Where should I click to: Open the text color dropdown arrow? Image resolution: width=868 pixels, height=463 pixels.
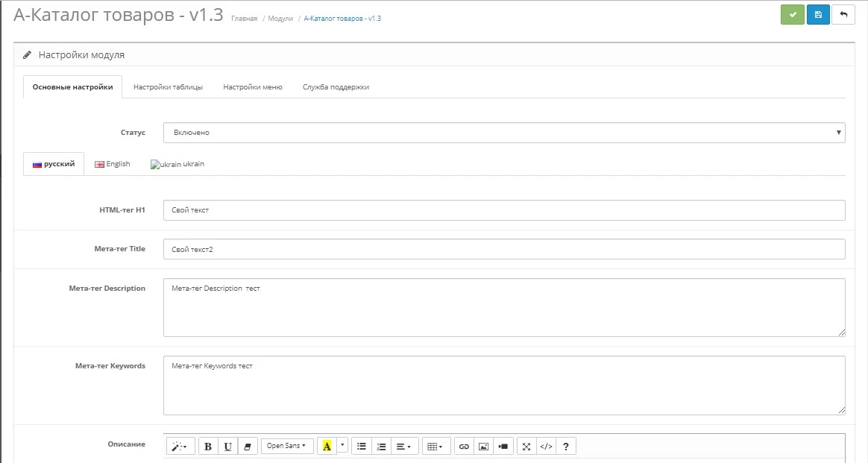point(342,445)
